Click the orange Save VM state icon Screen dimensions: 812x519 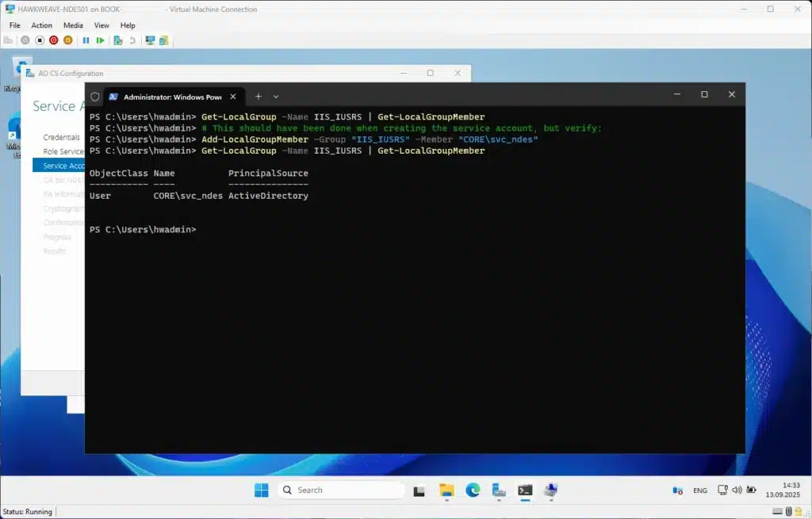[67, 40]
